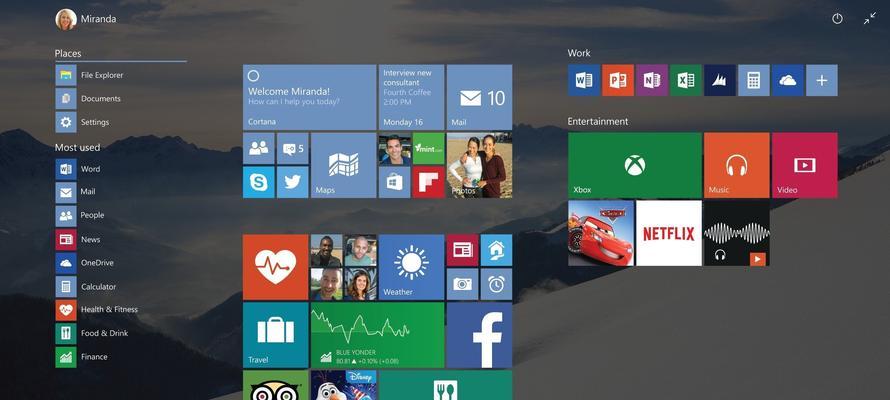Screen dimensions: 890x400
Task: Open the Camera tile
Action: pyautogui.click(x=463, y=284)
